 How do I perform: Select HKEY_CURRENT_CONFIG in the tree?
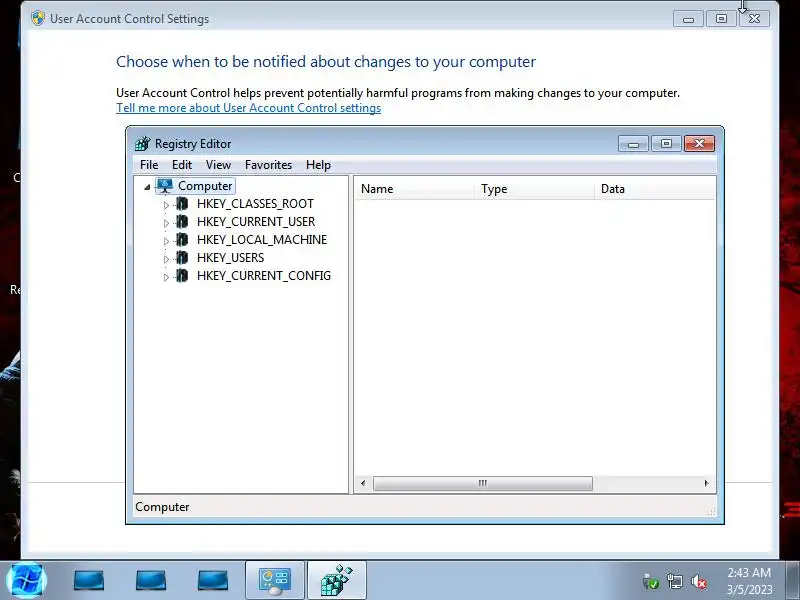pyautogui.click(x=264, y=276)
